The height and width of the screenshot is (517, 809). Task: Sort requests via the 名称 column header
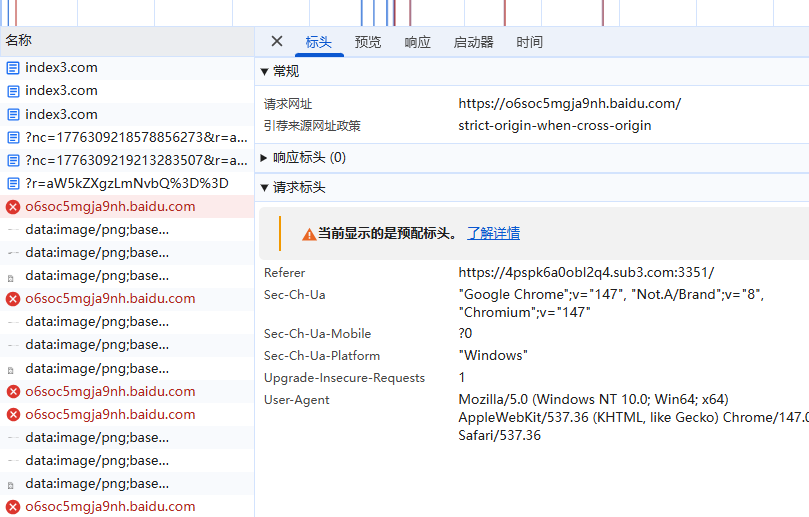(x=19, y=41)
